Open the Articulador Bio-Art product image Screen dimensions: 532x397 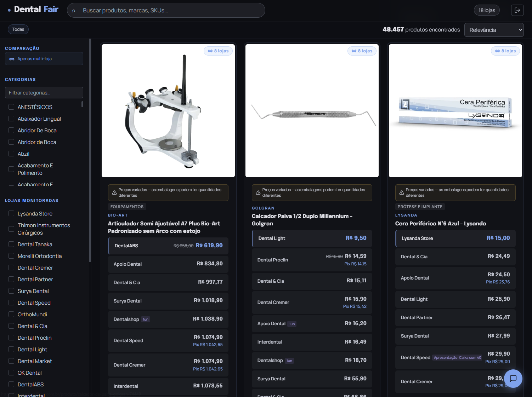168,111
